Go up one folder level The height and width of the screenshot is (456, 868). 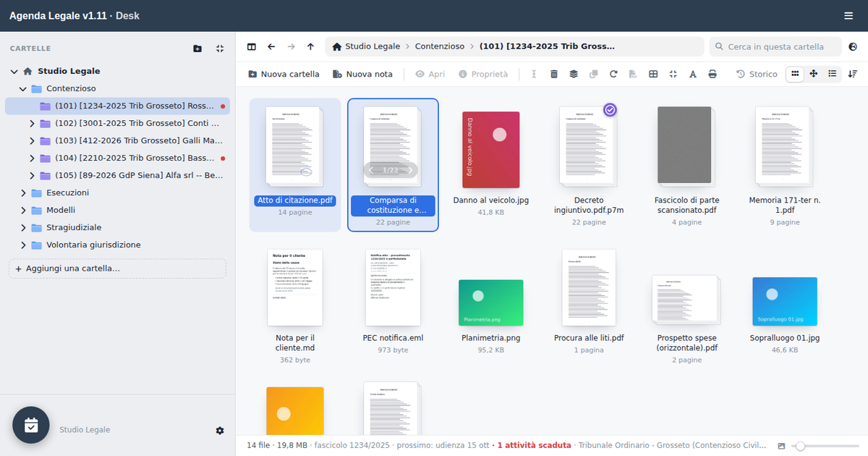pos(310,46)
